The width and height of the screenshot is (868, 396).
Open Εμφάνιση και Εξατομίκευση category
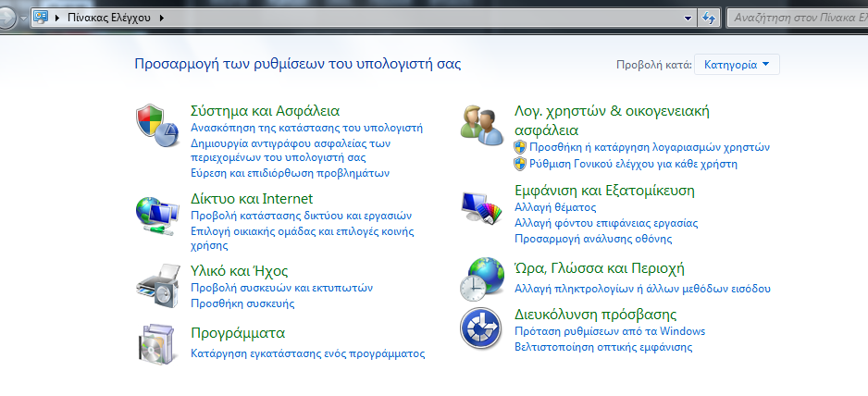pyautogui.click(x=604, y=191)
